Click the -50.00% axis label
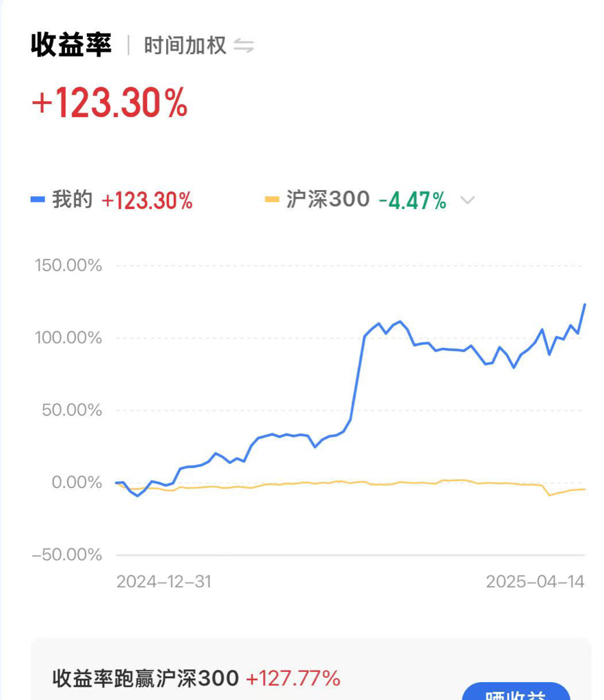The width and height of the screenshot is (604, 700). coord(67,554)
